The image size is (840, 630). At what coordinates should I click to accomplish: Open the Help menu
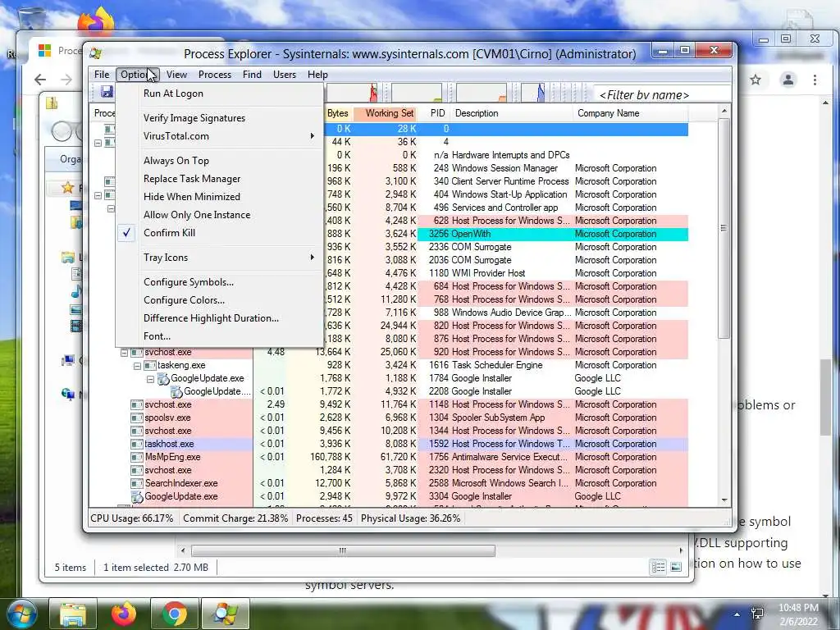pos(317,75)
